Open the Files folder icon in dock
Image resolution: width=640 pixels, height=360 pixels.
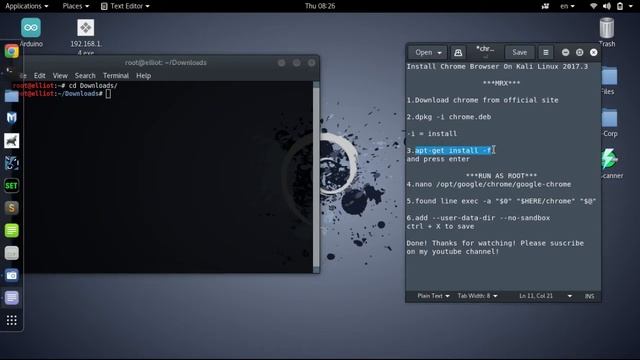11,96
